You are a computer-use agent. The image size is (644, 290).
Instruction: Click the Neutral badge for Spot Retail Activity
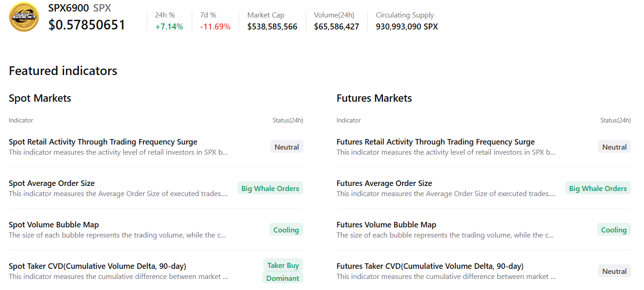(286, 147)
